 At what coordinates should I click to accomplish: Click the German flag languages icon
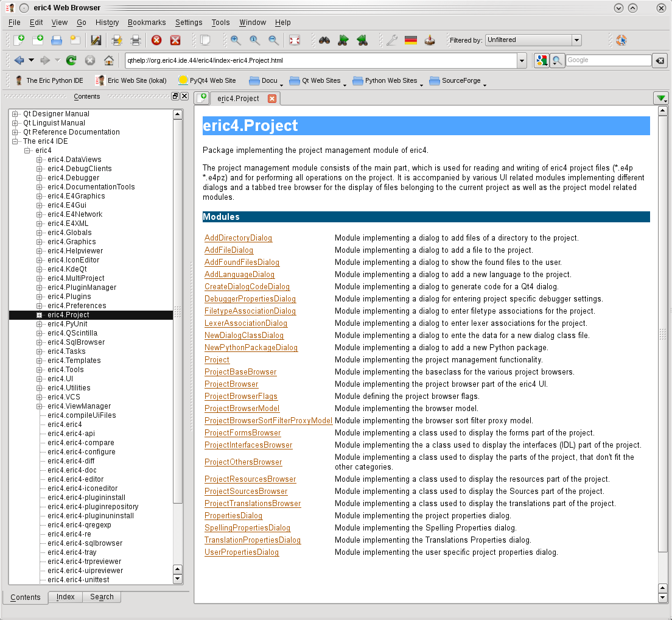tap(411, 40)
